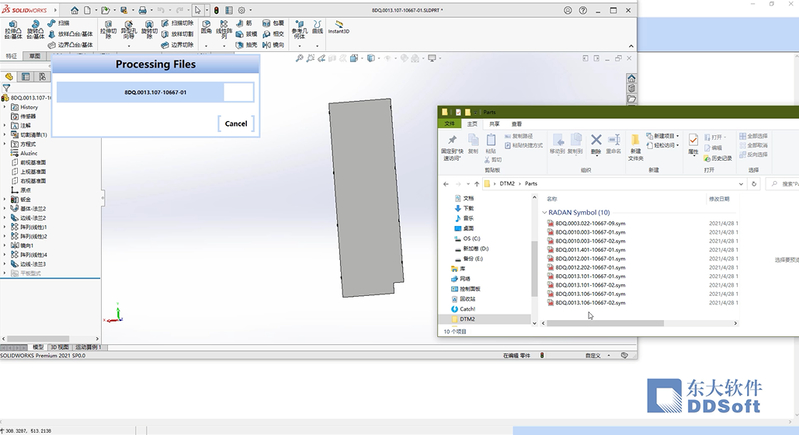Viewport: 799px width, 435px height.
Task: Open the 查看 tab in File Explorer
Action: pos(517,123)
